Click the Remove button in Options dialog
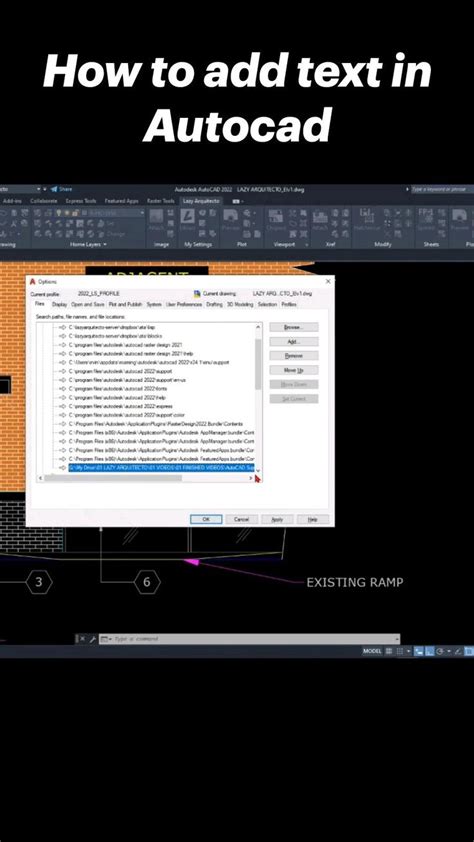The width and height of the screenshot is (474, 842). tap(294, 355)
